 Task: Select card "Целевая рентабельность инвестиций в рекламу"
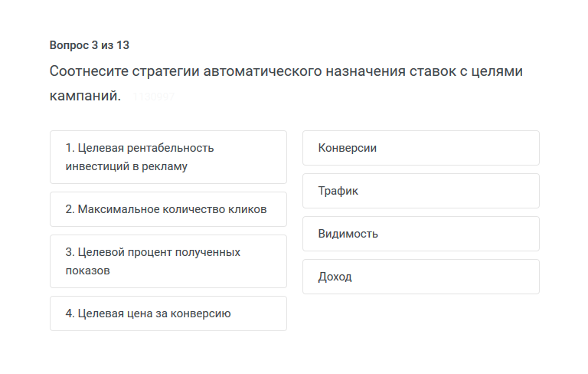coord(168,157)
